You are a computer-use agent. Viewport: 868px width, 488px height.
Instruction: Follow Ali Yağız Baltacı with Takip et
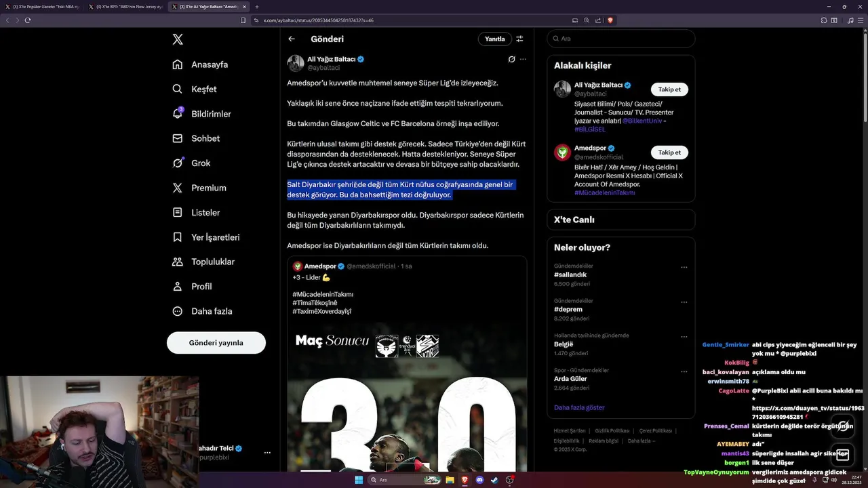pos(669,89)
